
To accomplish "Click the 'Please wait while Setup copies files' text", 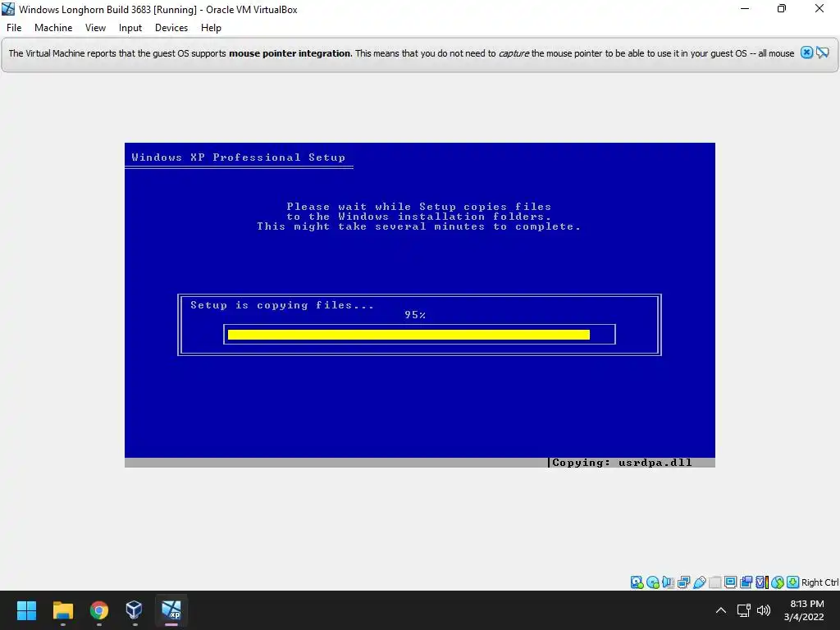I will click(419, 207).
